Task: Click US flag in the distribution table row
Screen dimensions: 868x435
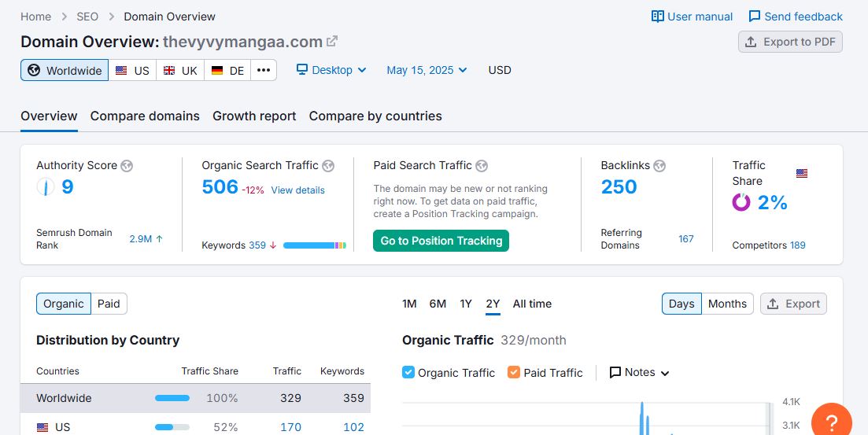Action: (42, 427)
